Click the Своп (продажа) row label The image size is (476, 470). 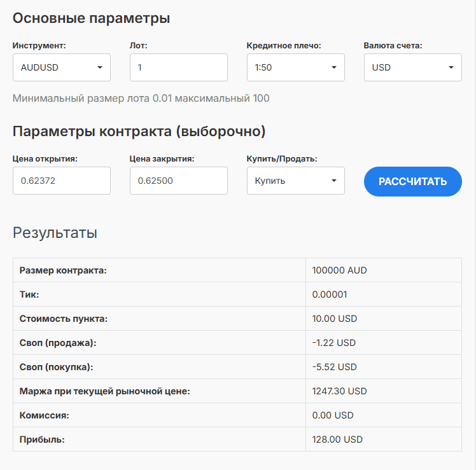point(58,343)
